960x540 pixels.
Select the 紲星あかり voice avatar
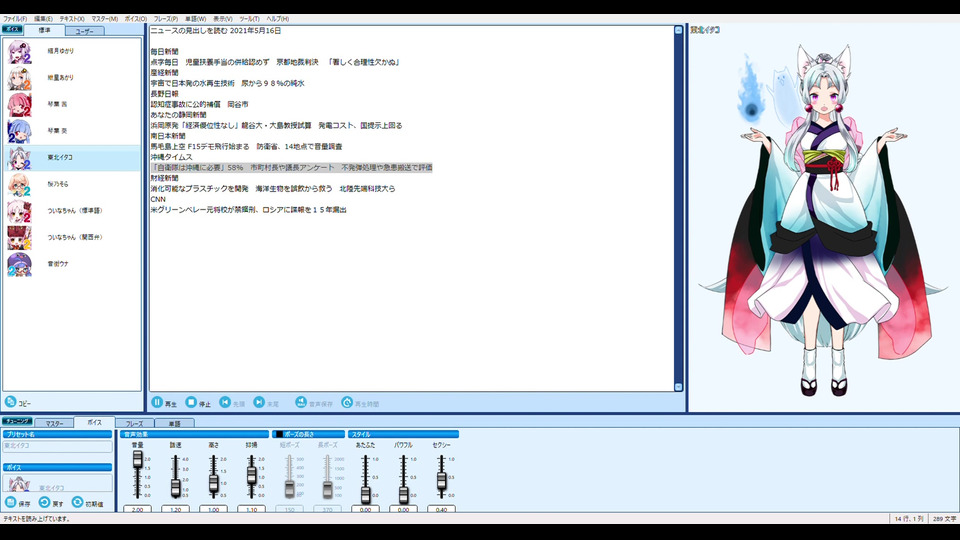[x=19, y=78]
